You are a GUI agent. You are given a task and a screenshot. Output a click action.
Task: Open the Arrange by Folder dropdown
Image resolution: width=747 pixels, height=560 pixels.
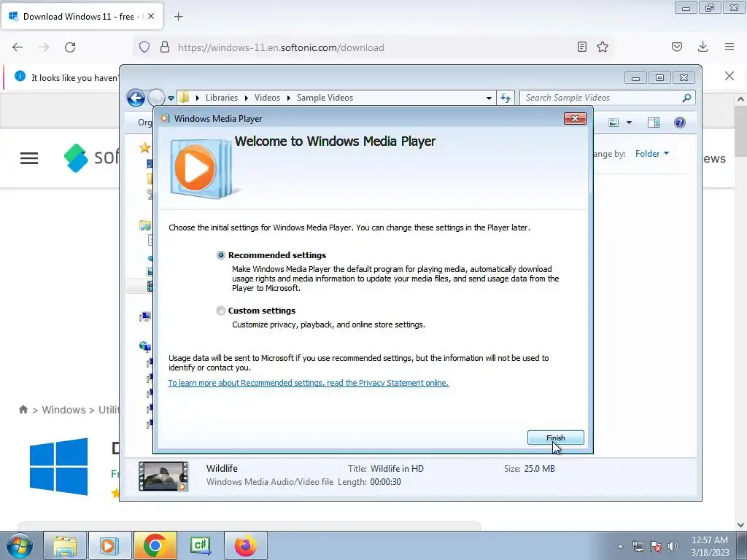[x=651, y=154]
